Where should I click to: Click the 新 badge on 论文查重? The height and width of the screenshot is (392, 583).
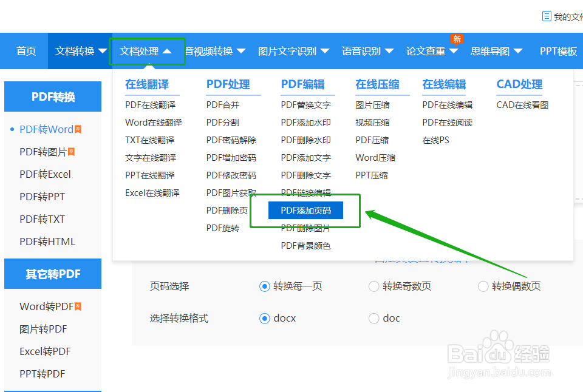click(x=457, y=38)
